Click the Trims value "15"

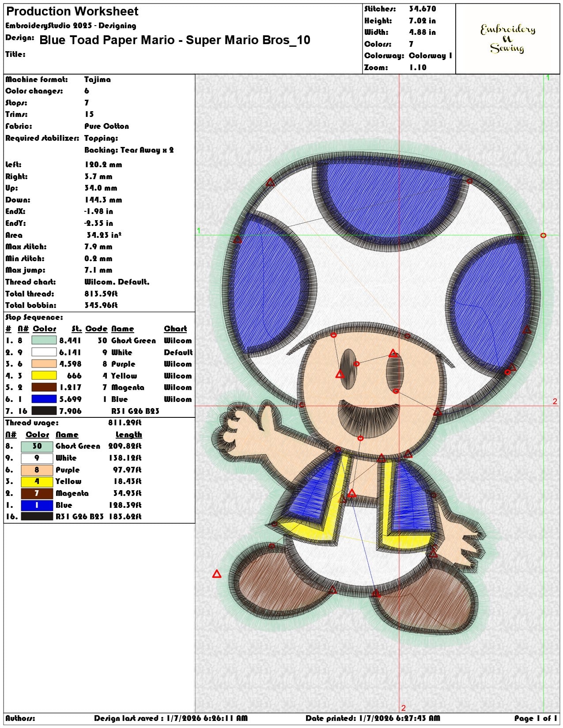89,114
